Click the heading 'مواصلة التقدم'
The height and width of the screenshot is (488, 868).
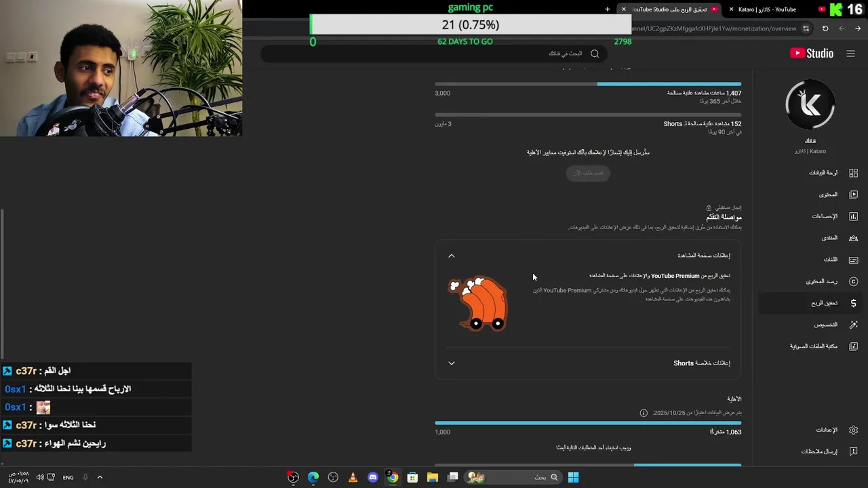[724, 217]
